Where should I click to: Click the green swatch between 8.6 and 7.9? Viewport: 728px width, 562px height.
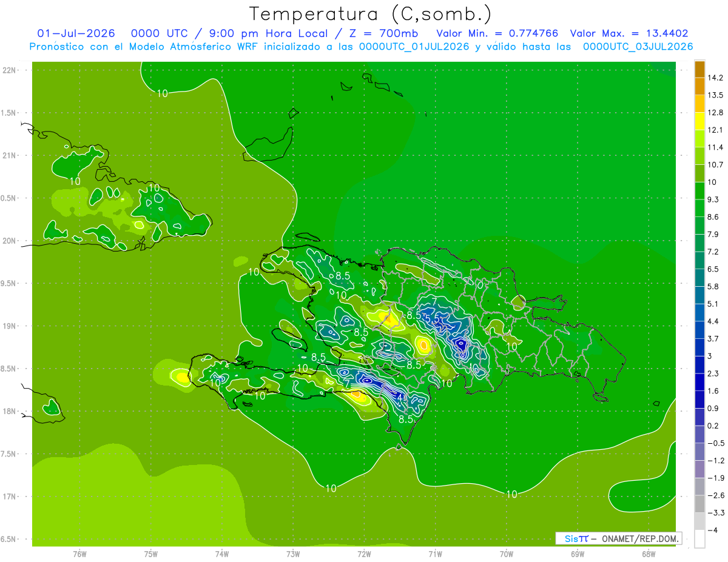699,225
